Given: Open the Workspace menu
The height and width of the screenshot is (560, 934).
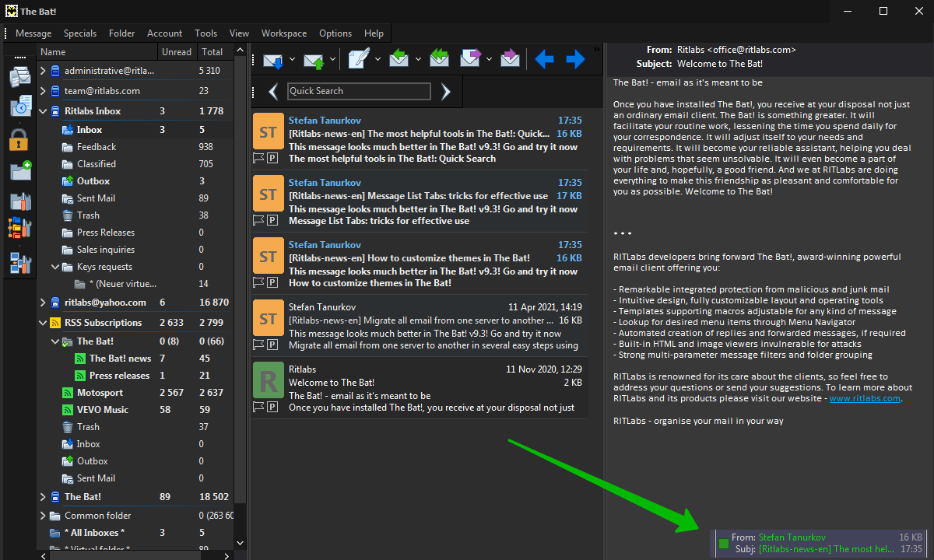Looking at the screenshot, I should point(284,33).
